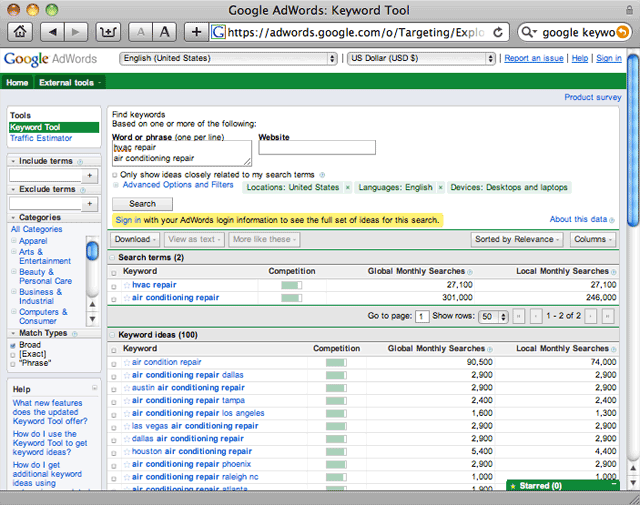Click help icon next to Match Types
This screenshot has height=505, width=640.
coord(75,334)
